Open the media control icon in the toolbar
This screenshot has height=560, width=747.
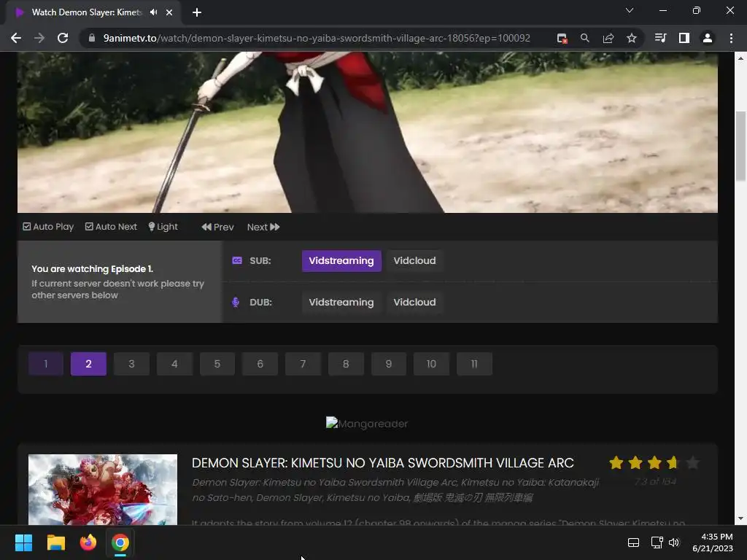coord(660,38)
